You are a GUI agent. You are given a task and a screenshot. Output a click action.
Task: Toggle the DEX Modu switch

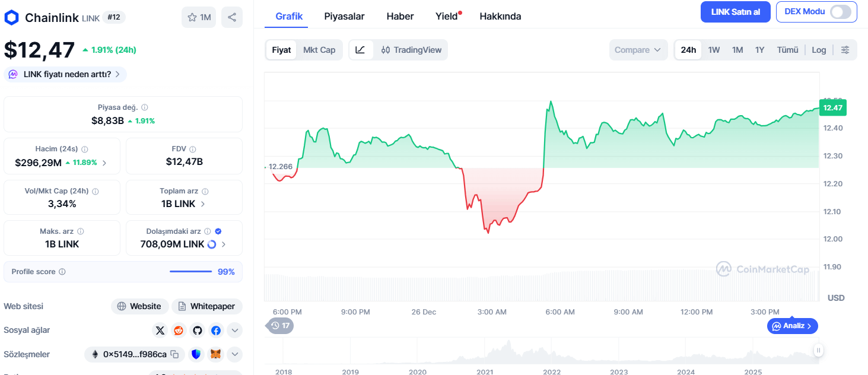841,12
